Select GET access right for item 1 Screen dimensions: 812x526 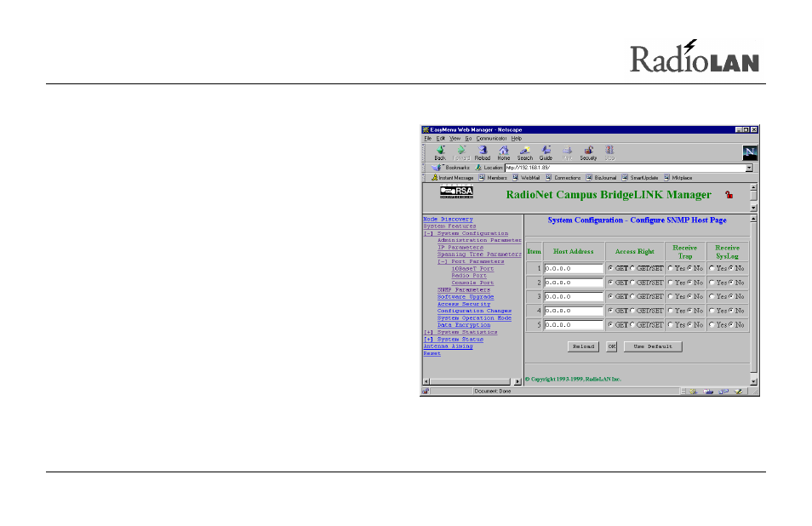[x=611, y=268]
